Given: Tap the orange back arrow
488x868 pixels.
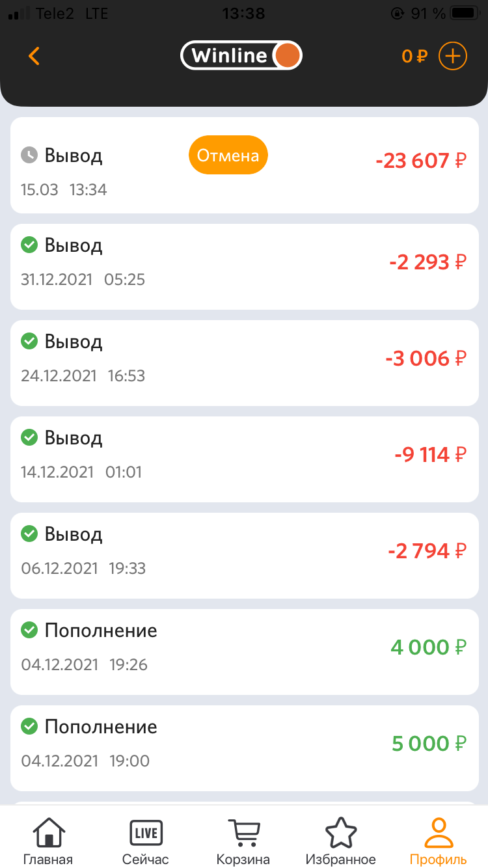Looking at the screenshot, I should coord(34,56).
